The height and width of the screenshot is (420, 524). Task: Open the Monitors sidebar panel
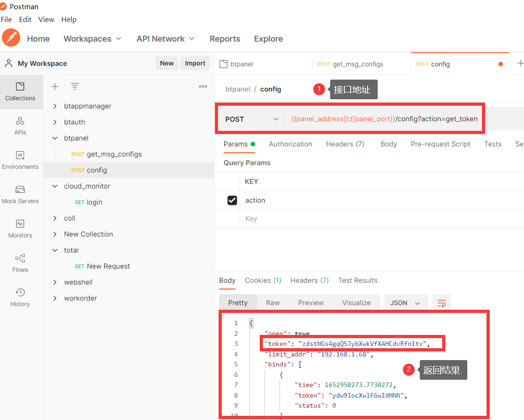20,229
